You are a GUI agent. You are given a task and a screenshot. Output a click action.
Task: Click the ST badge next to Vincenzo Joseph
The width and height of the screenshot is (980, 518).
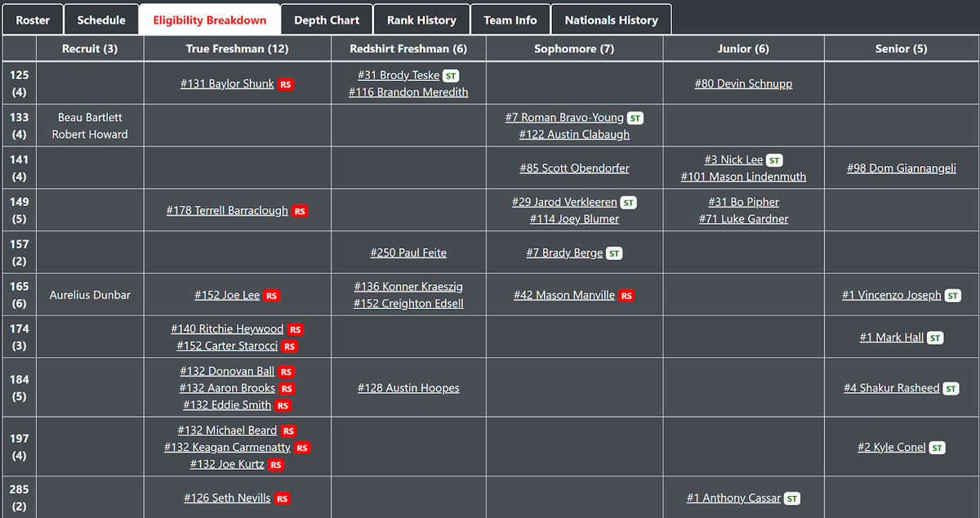click(952, 296)
